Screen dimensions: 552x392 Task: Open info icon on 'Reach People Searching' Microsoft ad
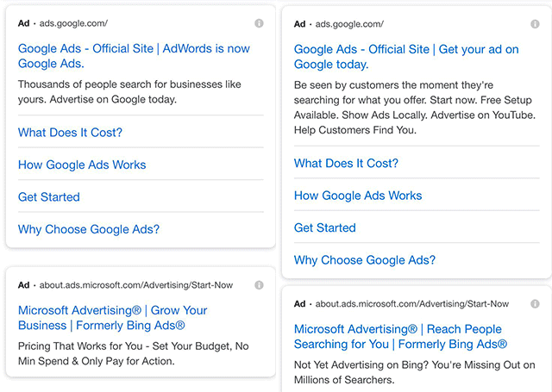(x=535, y=303)
